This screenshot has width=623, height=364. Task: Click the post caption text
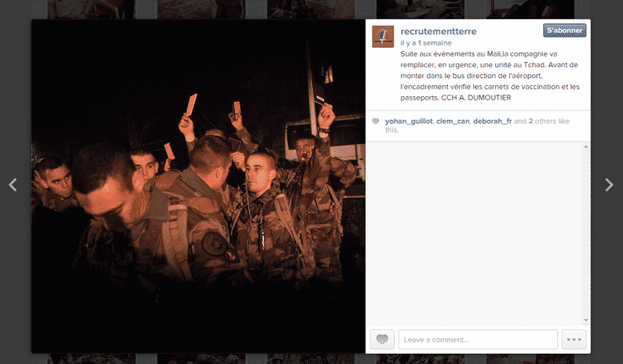[x=489, y=75]
